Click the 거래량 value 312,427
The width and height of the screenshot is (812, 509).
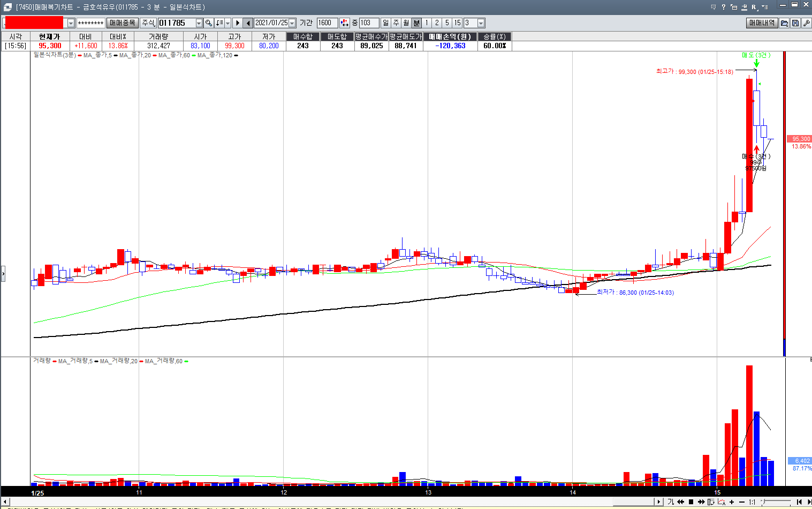pos(158,46)
